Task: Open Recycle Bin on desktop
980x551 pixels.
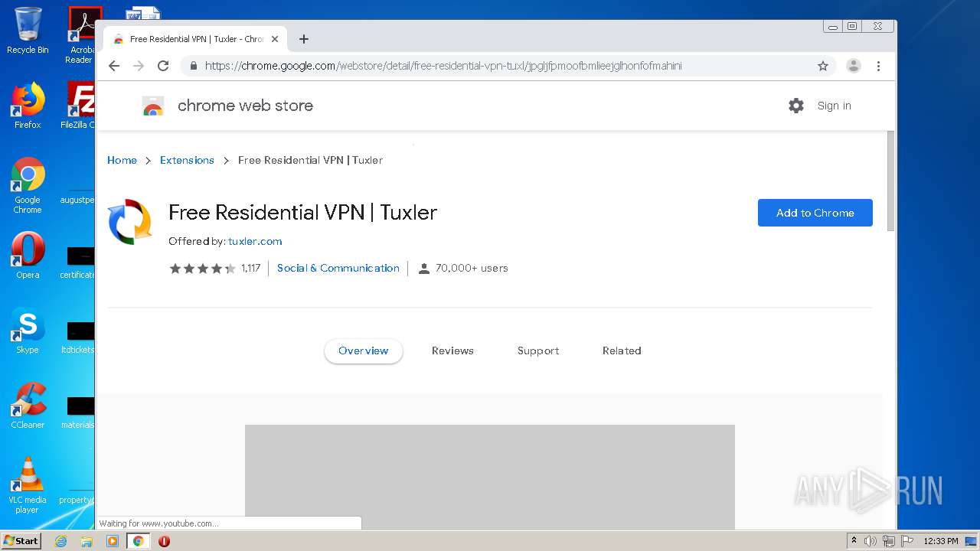Action: point(28,31)
